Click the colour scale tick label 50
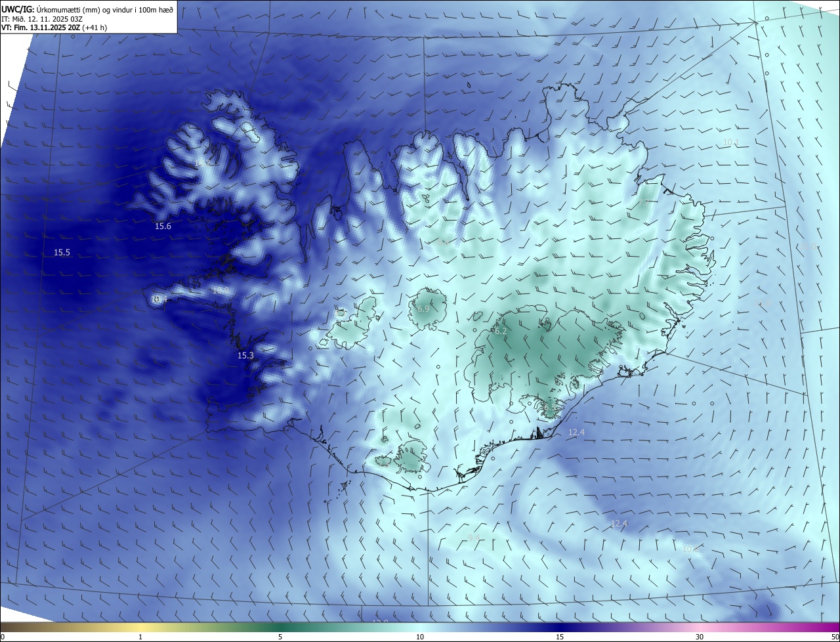This screenshot has width=840, height=642. pyautogui.click(x=835, y=637)
